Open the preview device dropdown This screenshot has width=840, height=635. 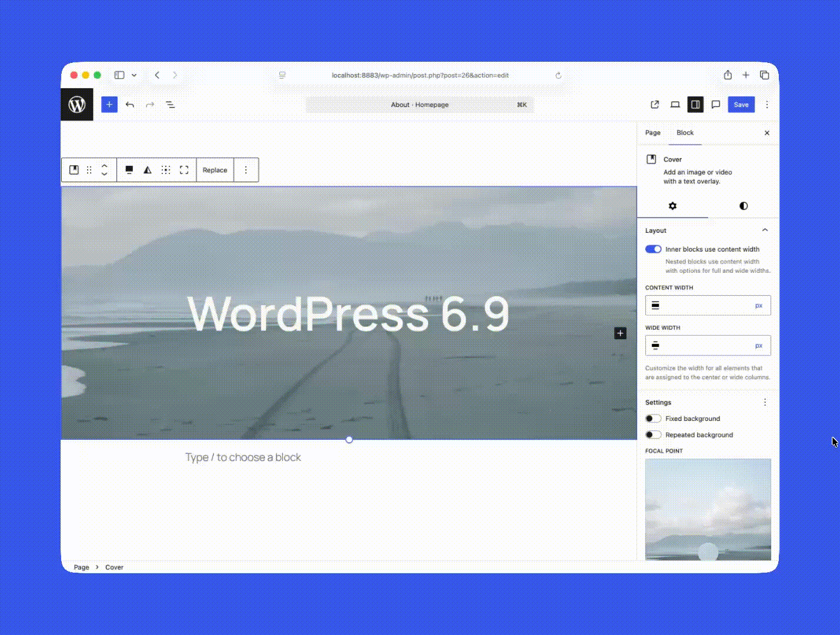(675, 104)
